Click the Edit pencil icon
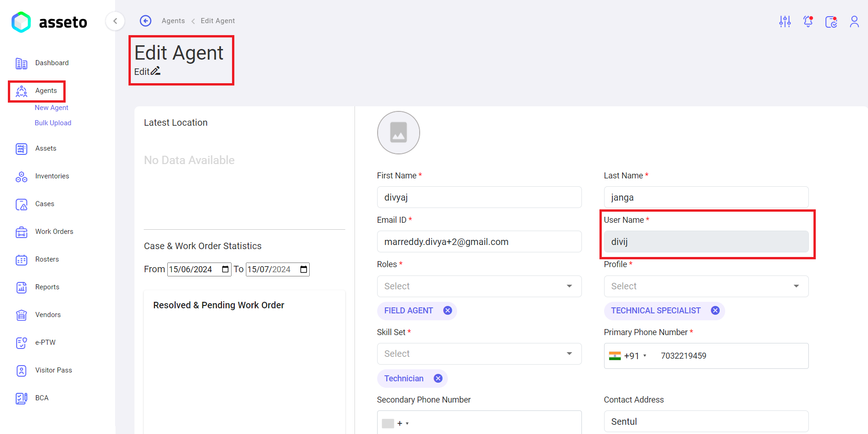The width and height of the screenshot is (868, 434). (156, 71)
